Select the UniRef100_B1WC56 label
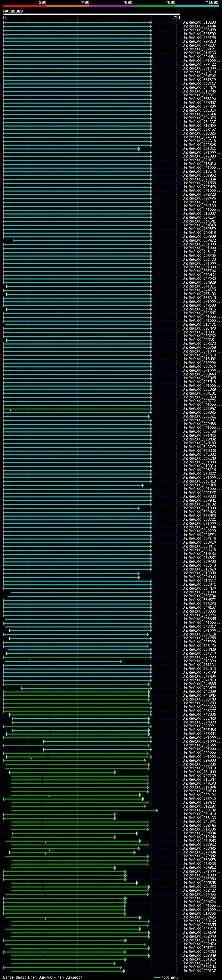 199,913
